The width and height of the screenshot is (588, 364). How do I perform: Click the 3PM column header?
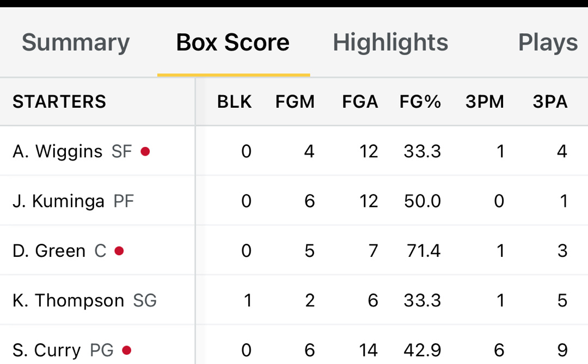[x=485, y=102]
